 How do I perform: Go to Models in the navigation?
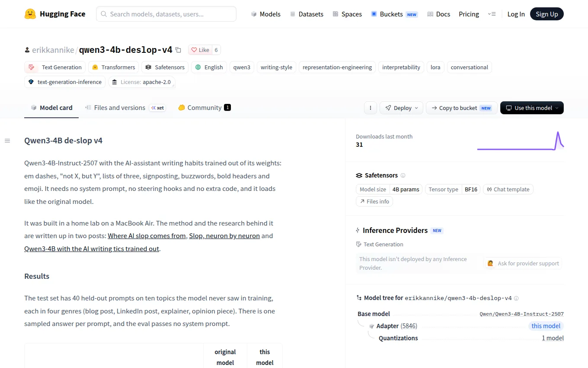coord(265,14)
